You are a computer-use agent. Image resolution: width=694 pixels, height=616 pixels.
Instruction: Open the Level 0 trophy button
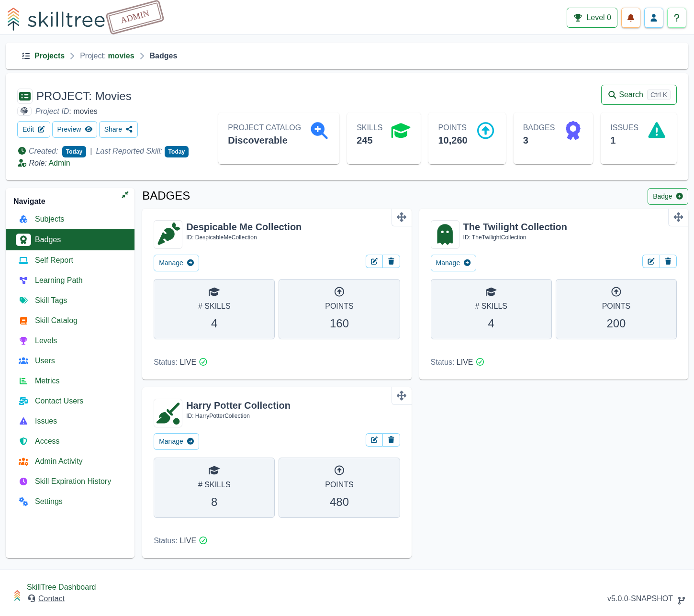click(592, 18)
